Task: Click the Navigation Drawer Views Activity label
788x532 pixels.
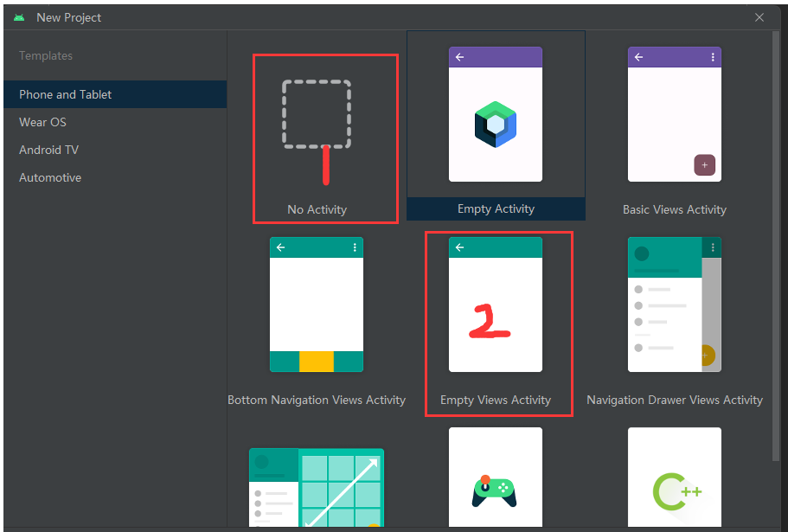Action: click(x=675, y=400)
